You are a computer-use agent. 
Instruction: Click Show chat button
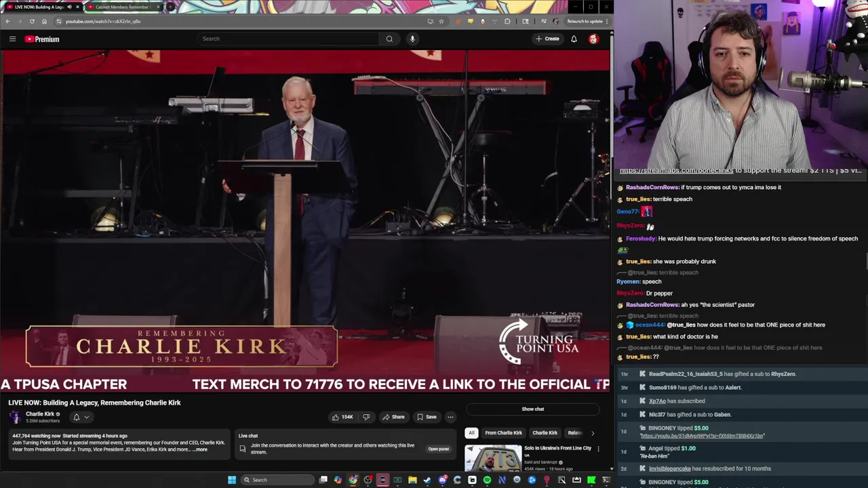click(533, 409)
